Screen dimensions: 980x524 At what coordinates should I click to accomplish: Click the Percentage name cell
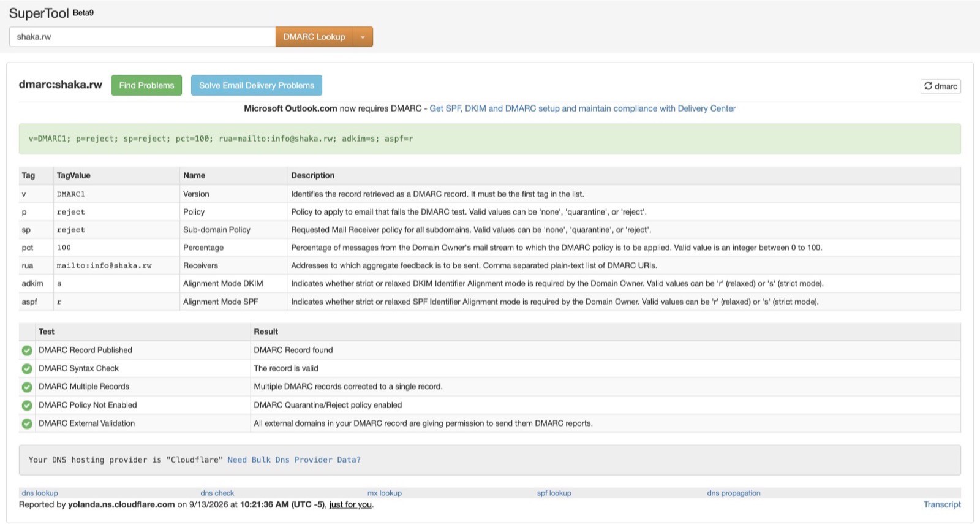[203, 248]
